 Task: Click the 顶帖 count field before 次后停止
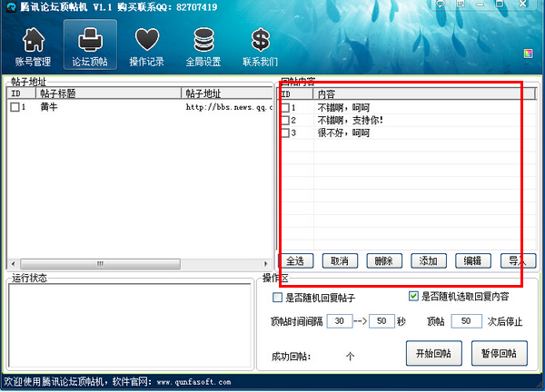(467, 321)
